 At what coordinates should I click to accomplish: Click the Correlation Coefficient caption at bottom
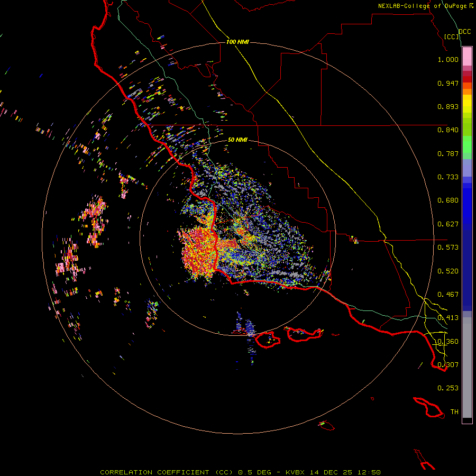pos(240,472)
